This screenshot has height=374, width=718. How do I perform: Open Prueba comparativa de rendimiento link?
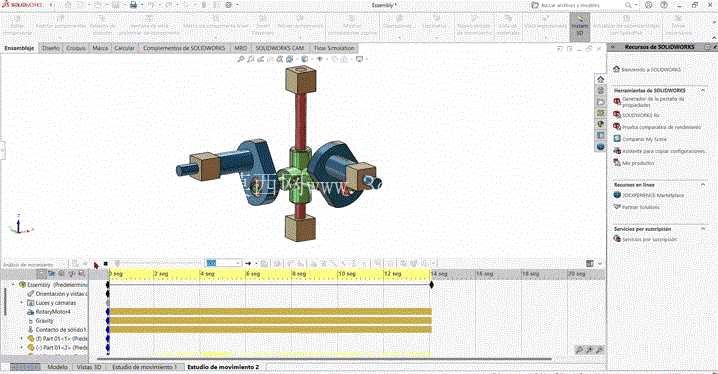[x=661, y=127]
